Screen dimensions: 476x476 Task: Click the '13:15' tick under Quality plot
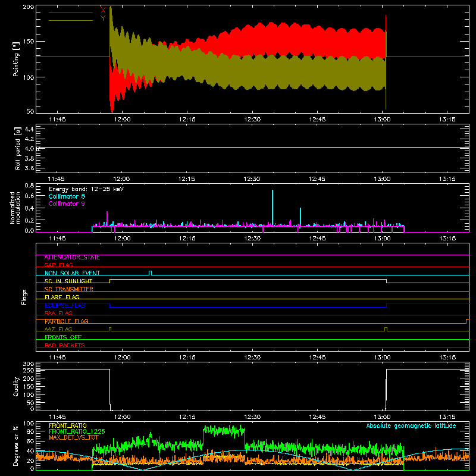447,417
